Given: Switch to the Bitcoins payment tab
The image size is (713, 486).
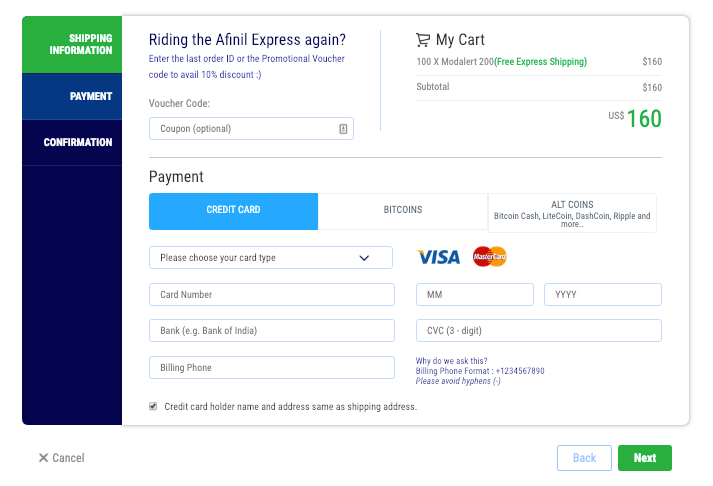Looking at the screenshot, I should [x=403, y=211].
